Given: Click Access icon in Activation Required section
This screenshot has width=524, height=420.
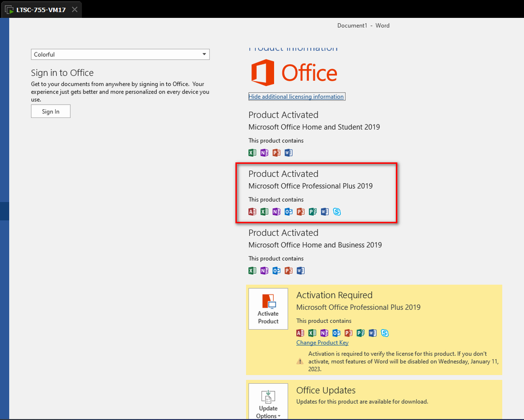Looking at the screenshot, I should pos(300,333).
